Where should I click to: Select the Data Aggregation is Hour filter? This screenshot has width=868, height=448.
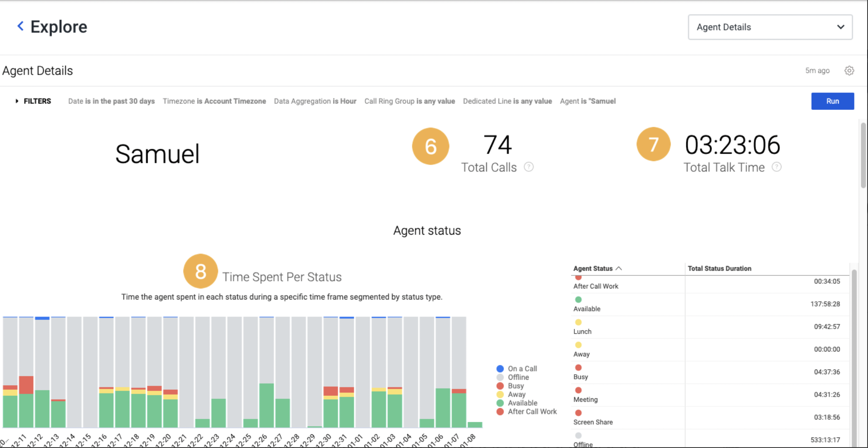coord(315,101)
